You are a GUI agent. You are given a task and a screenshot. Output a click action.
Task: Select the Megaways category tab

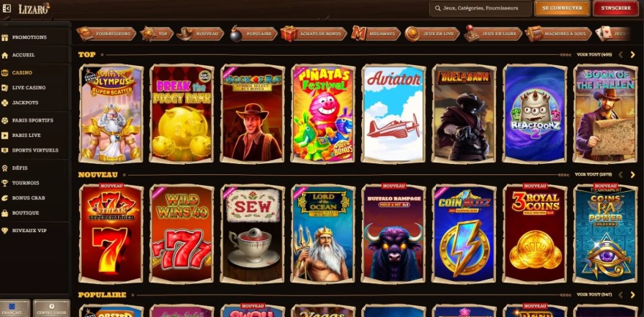[376, 34]
